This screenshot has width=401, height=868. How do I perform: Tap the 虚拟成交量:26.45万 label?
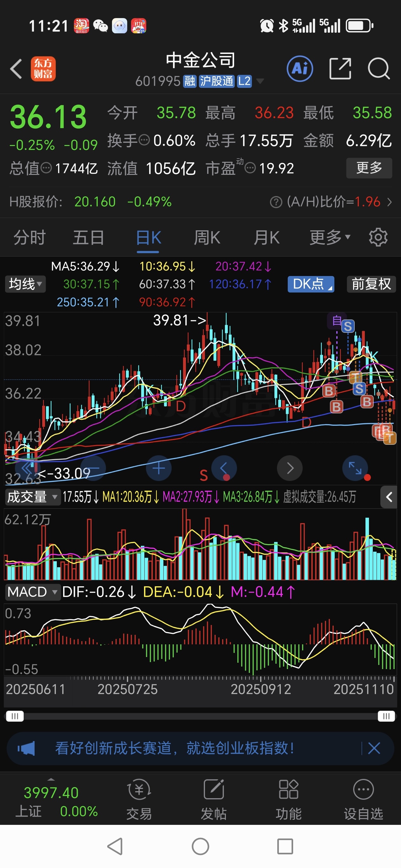pos(319,497)
